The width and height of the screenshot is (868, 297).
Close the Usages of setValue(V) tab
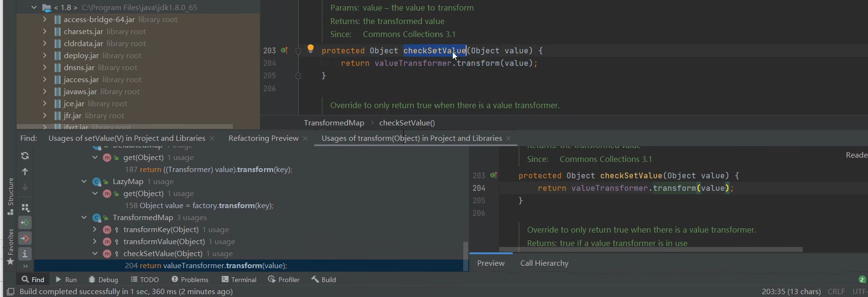[212, 138]
